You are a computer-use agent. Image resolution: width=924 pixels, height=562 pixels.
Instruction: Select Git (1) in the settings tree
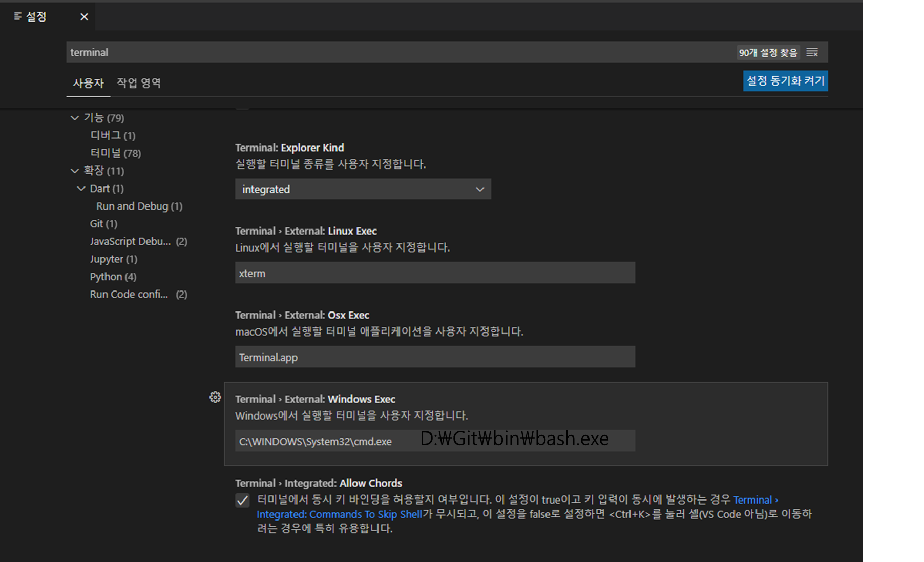pos(103,224)
